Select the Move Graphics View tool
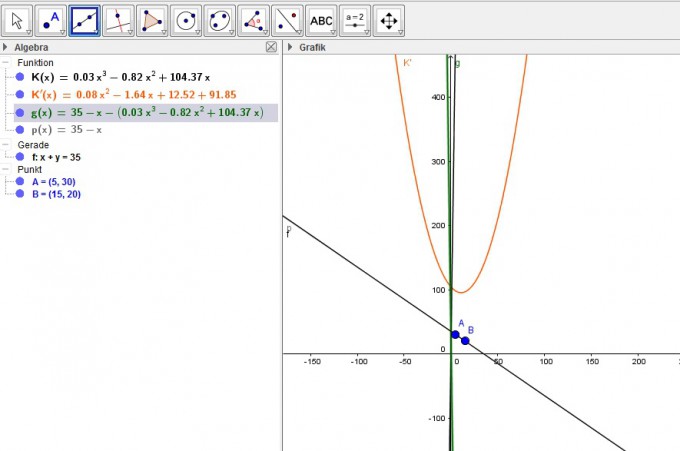 point(389,19)
